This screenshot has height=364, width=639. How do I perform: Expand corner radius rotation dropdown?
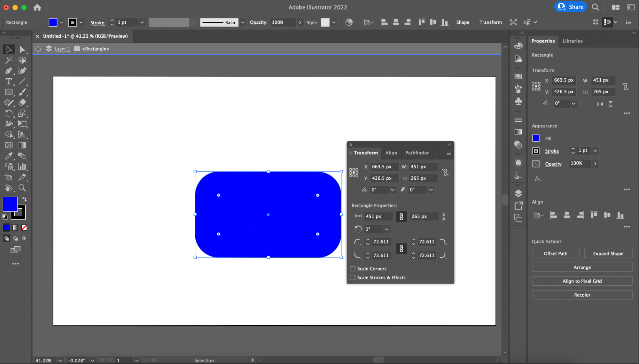tap(386, 229)
